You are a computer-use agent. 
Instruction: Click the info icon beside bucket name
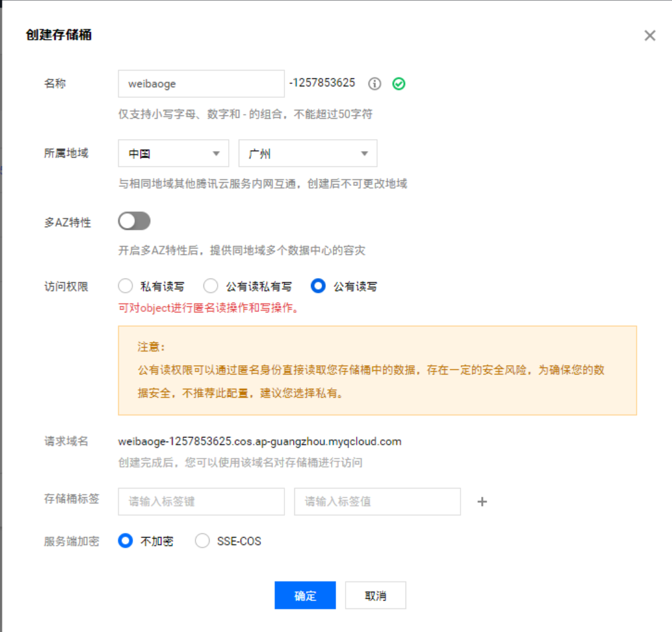[375, 84]
